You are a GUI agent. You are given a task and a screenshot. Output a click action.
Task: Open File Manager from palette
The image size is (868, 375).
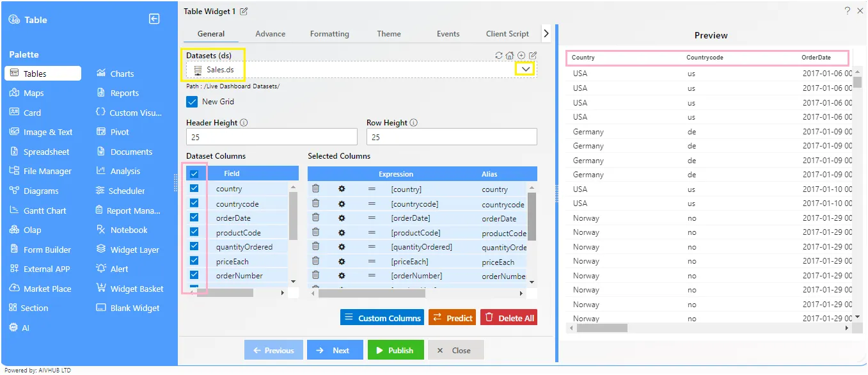(x=40, y=171)
